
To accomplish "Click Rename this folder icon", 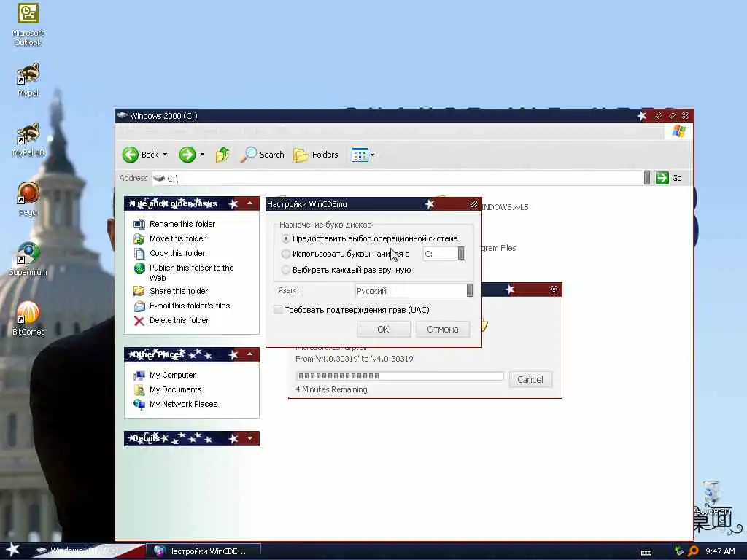I will (139, 225).
